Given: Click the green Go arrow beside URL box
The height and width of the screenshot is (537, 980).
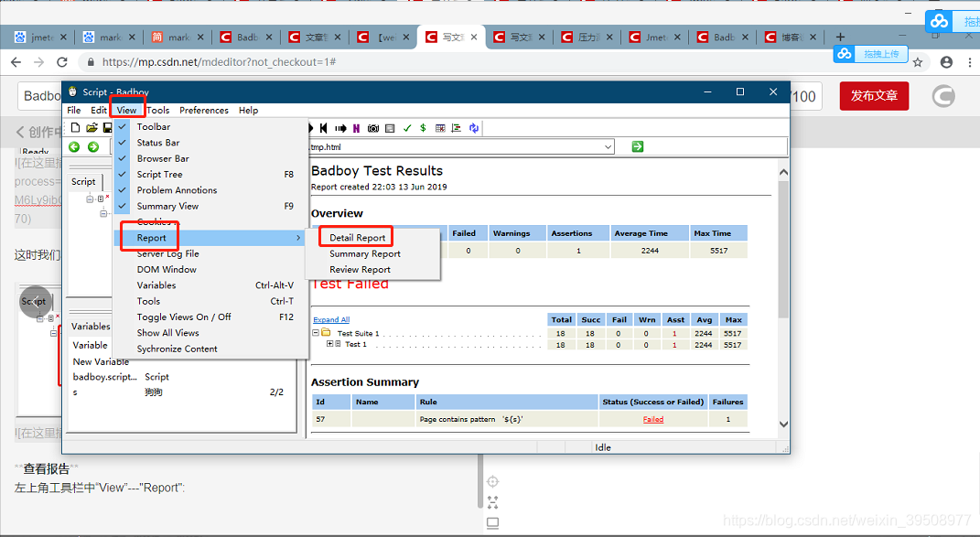Looking at the screenshot, I should tap(638, 146).
